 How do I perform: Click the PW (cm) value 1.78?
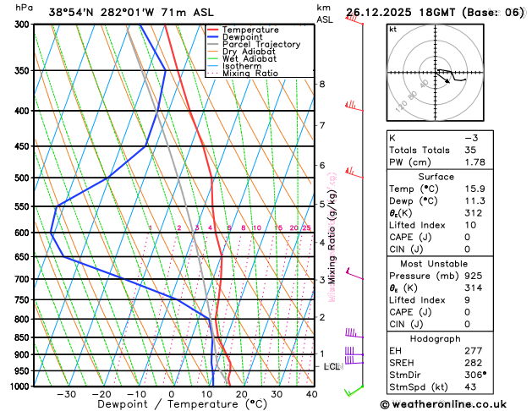[x=475, y=162]
